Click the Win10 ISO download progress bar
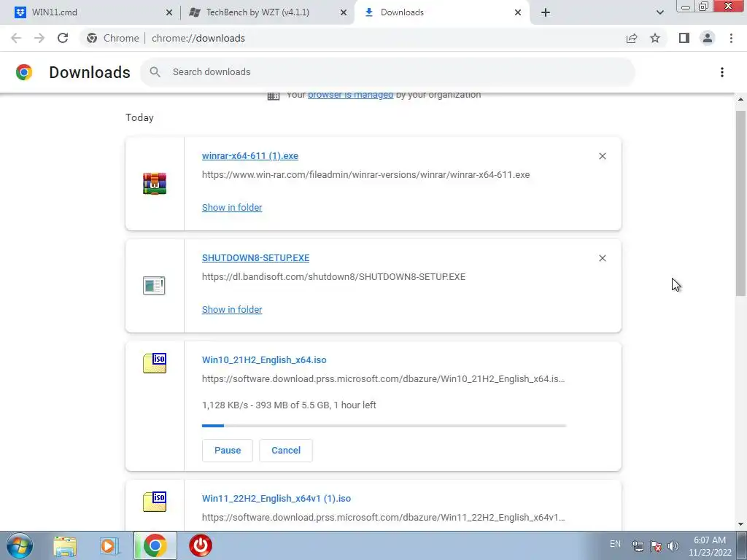The width and height of the screenshot is (747, 560). 384,426
